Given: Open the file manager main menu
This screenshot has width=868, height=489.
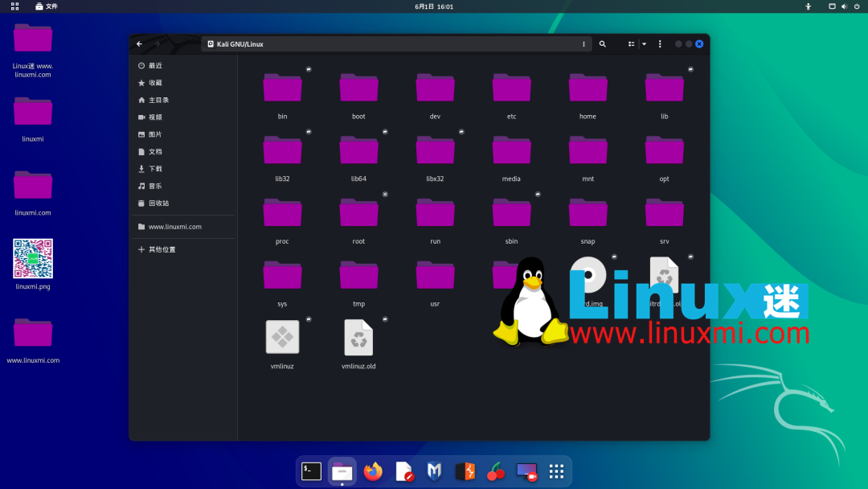Looking at the screenshot, I should (x=660, y=43).
